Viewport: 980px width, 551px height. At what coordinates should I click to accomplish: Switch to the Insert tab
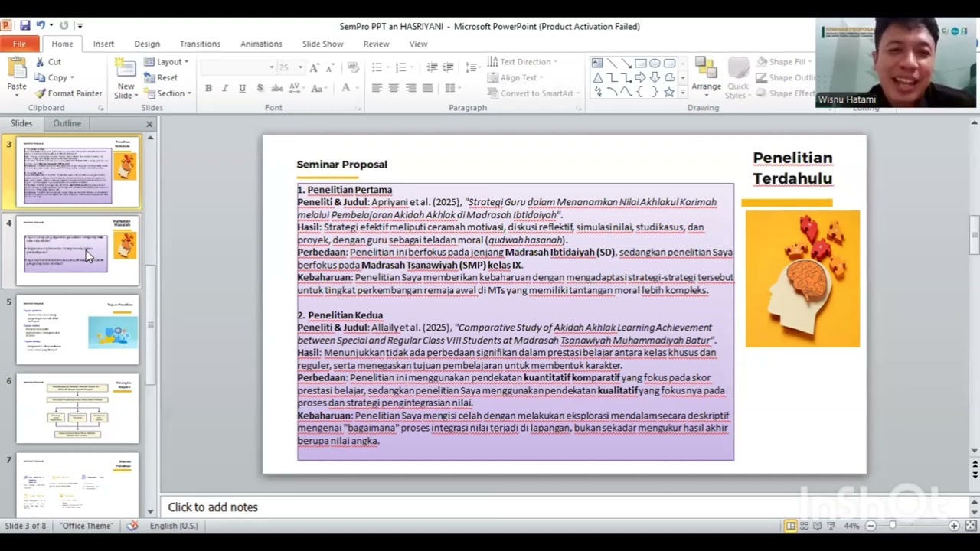[x=103, y=44]
